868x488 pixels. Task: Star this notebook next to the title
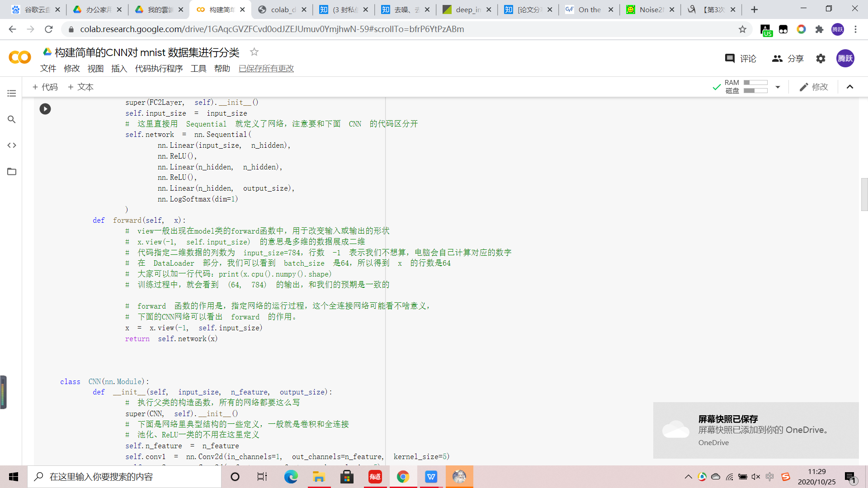point(254,52)
